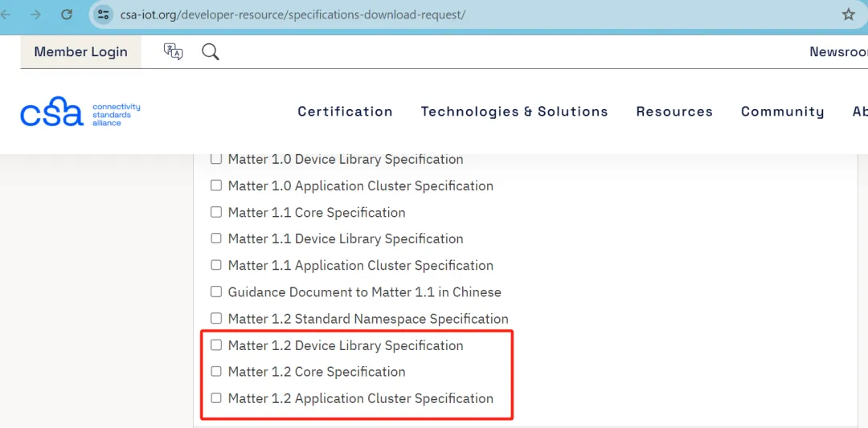Screen dimensions: 868x428
Task: Check Matter 1.2 Device Library Specification
Action: coord(216,345)
